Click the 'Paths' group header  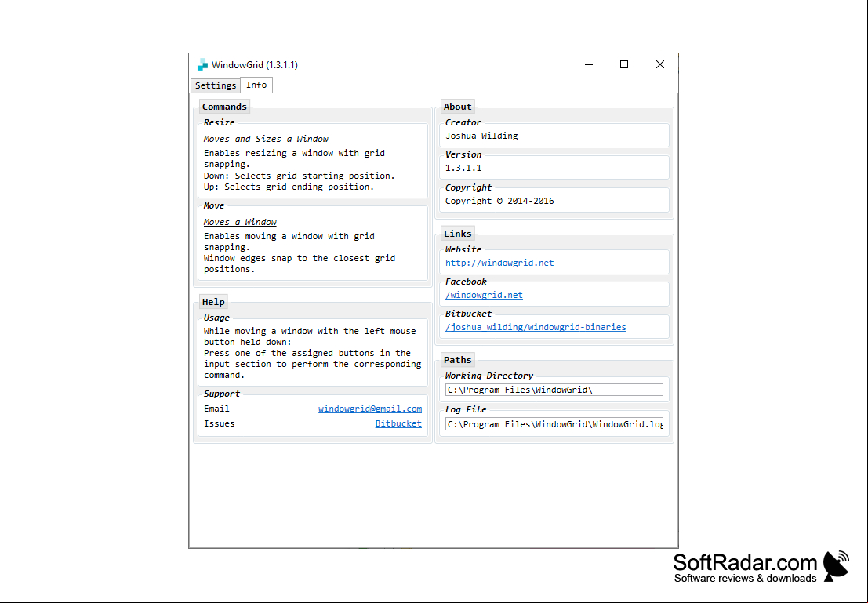(457, 360)
